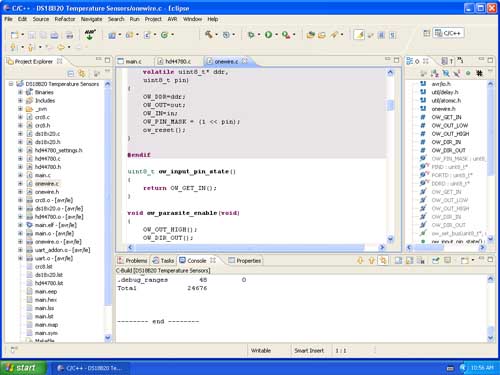Viewport: 500px width, 375px height.
Task: Collapse the DS18B20 Temperature Sensors project
Action: pos(11,84)
